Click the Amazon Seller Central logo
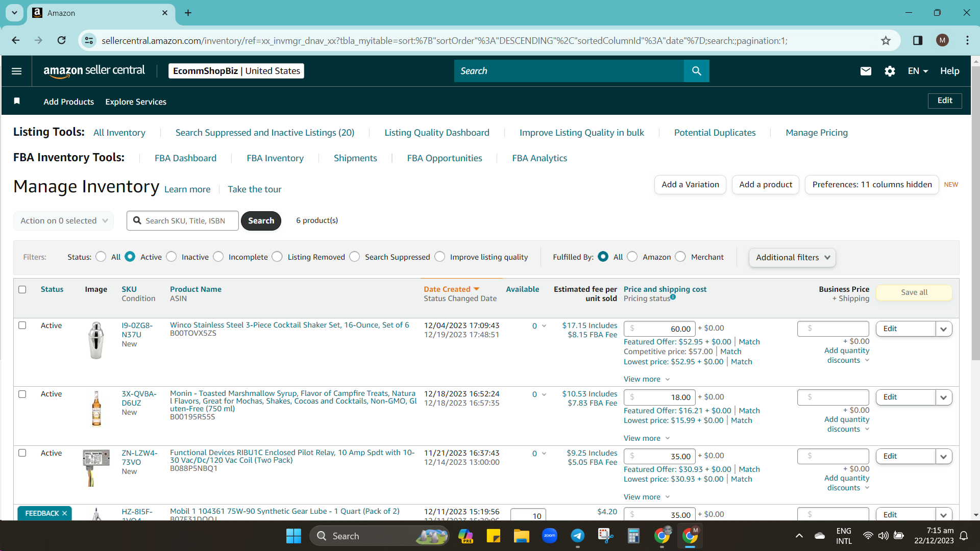The height and width of the screenshot is (551, 980). (x=94, y=71)
